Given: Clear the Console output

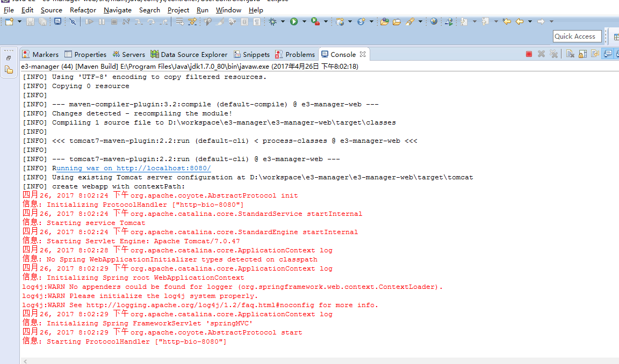Looking at the screenshot, I should [570, 54].
